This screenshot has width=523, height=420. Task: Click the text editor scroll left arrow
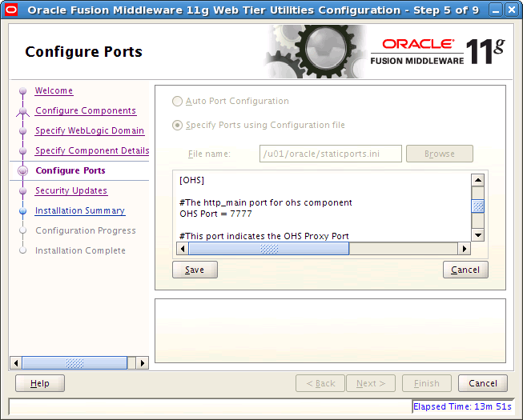[x=183, y=249]
